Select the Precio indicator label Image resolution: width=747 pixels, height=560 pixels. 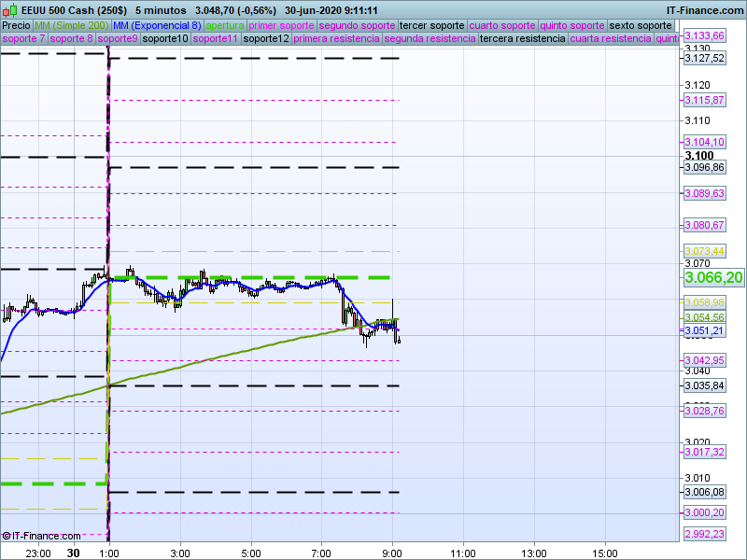point(16,26)
